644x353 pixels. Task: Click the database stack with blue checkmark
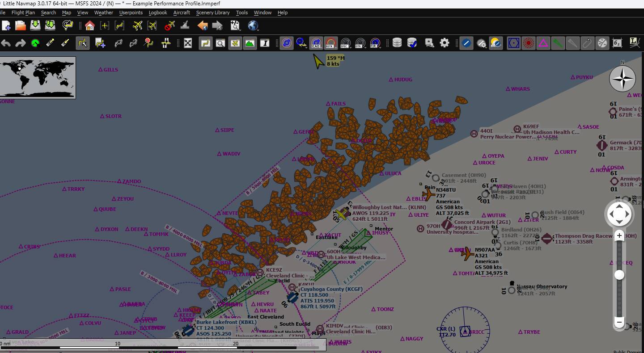pyautogui.click(x=412, y=43)
